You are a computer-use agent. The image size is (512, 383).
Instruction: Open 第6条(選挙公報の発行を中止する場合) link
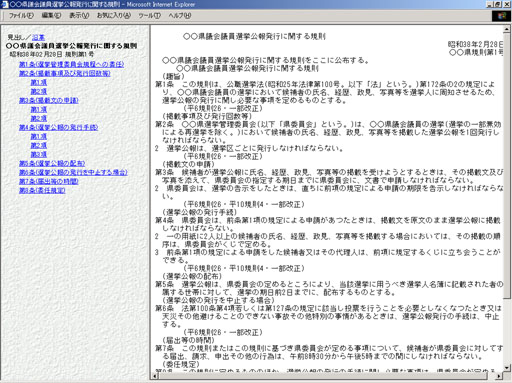click(x=73, y=172)
